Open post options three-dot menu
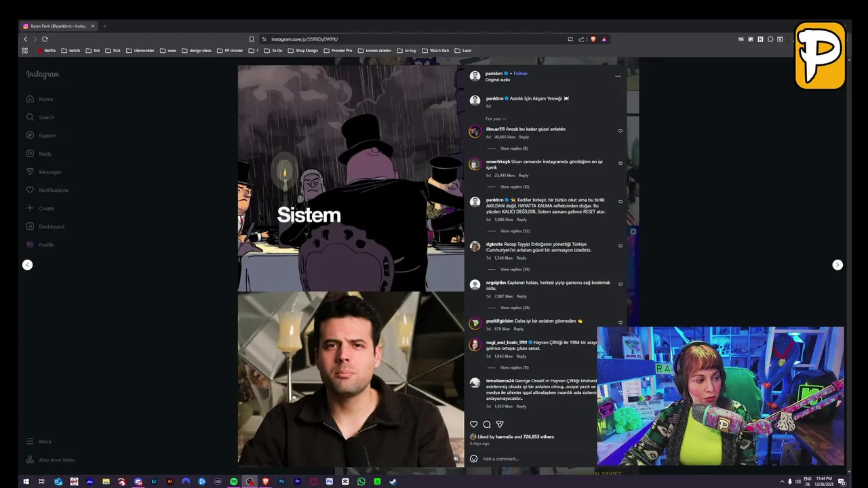 click(x=618, y=76)
